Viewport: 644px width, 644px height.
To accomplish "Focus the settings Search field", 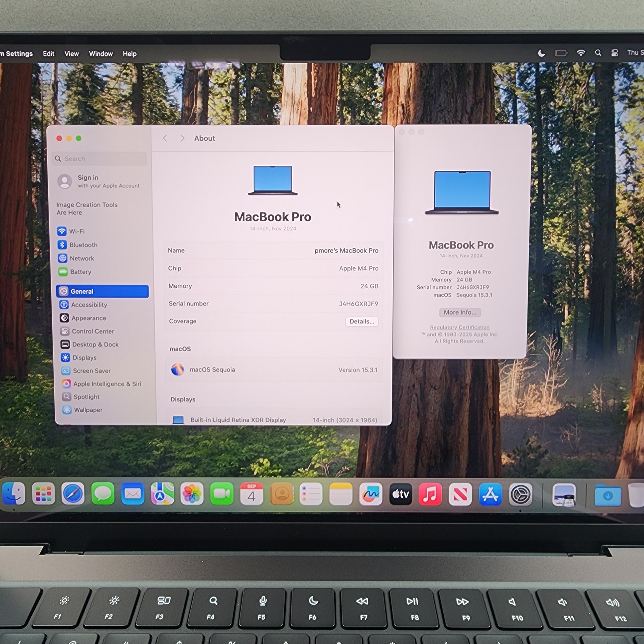I will (99, 159).
